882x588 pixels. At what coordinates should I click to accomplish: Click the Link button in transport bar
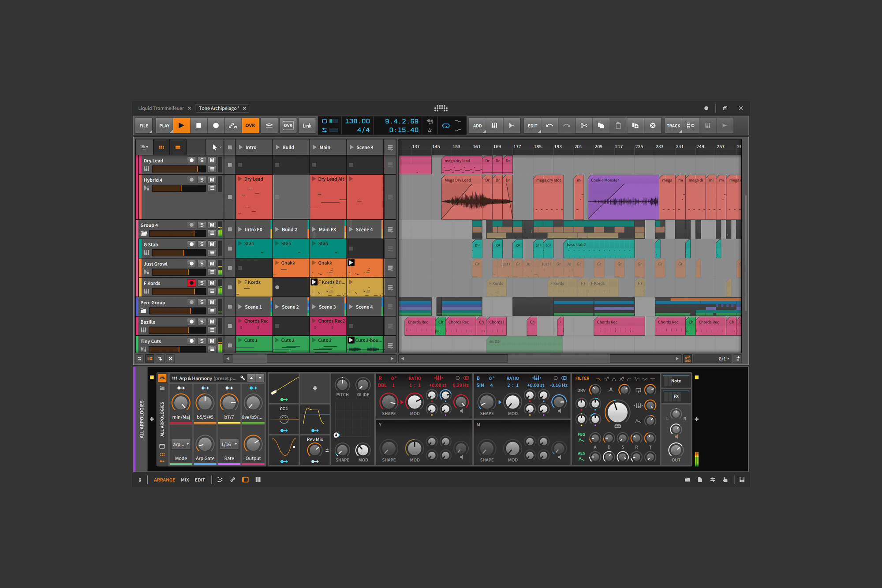click(307, 126)
